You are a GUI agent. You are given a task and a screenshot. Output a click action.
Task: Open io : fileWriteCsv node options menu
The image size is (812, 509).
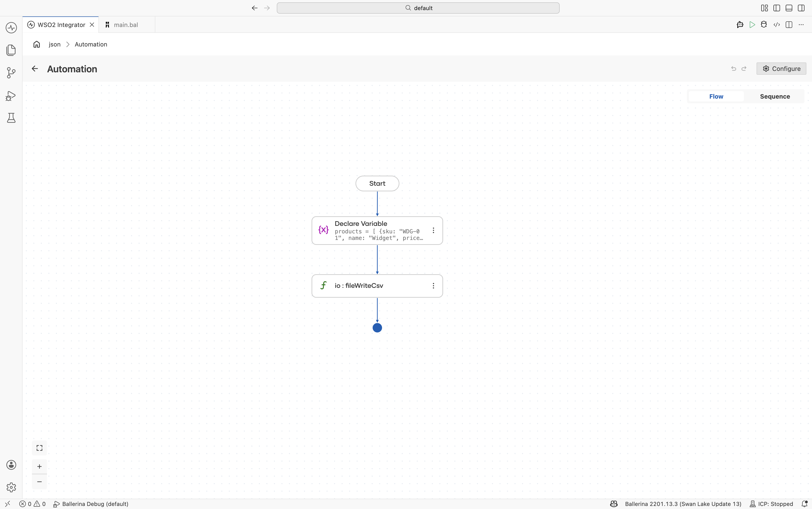click(x=433, y=285)
